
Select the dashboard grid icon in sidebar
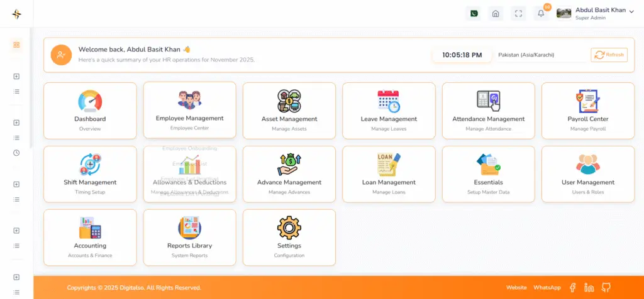16,45
